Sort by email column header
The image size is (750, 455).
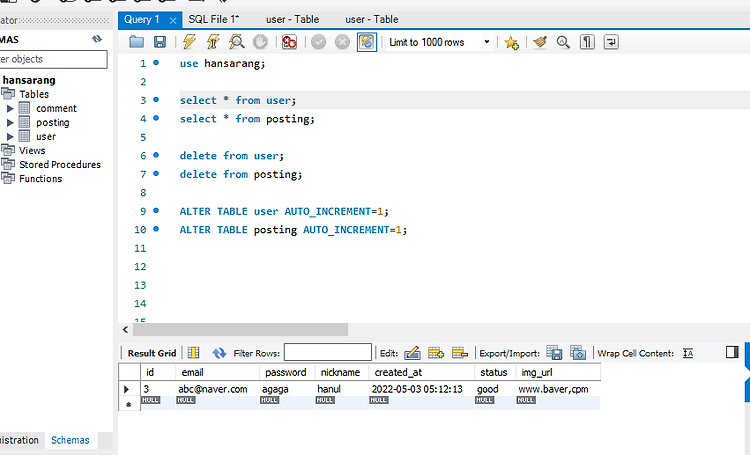(x=218, y=372)
